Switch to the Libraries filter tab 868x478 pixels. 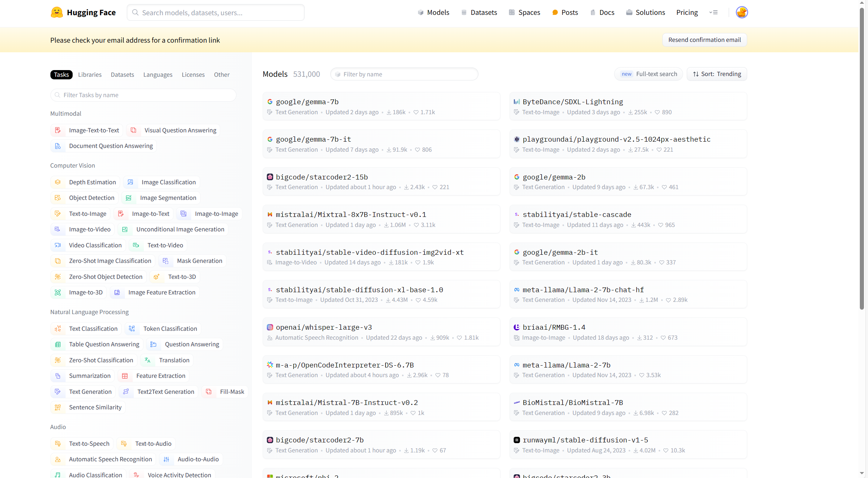tap(90, 75)
